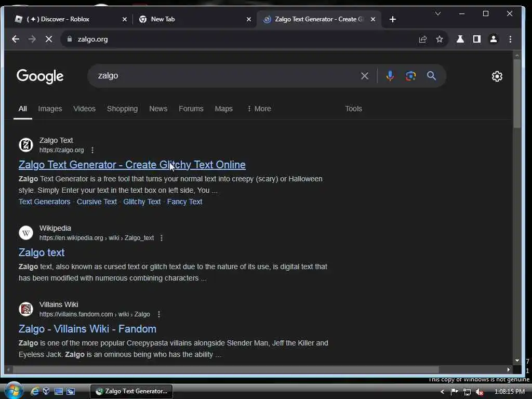Bookmark this tab with star icon
The height and width of the screenshot is (399, 532).
(x=440, y=39)
